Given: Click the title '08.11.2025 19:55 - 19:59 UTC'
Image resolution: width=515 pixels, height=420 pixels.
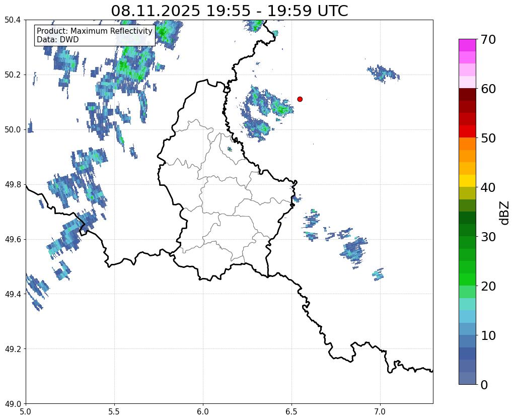Looking at the screenshot, I should click(x=229, y=11).
